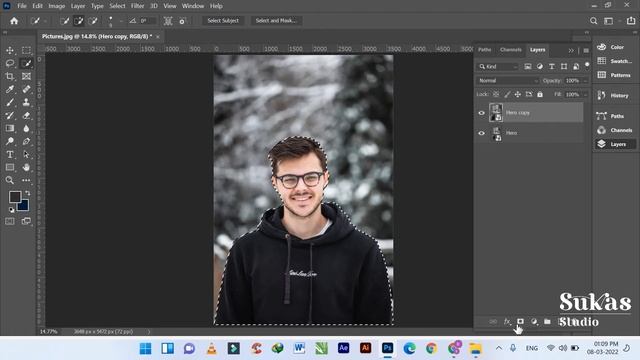Toggle type layer filter icon
This screenshot has width=640, height=360.
pos(551,66)
